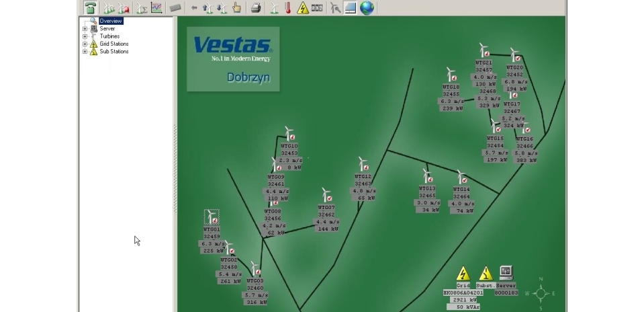Open the counter digits icon
The width and height of the screenshot is (644, 312).
[317, 7]
